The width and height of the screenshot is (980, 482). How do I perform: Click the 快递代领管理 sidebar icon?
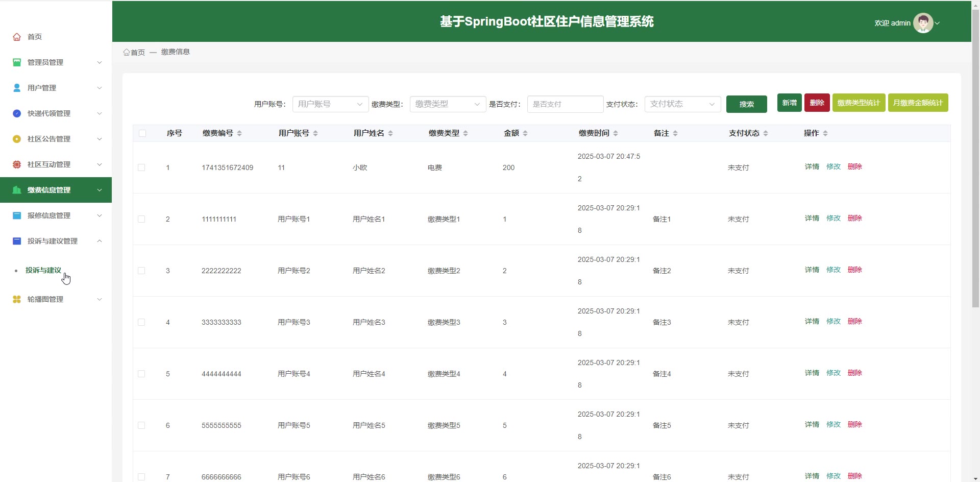[17, 113]
